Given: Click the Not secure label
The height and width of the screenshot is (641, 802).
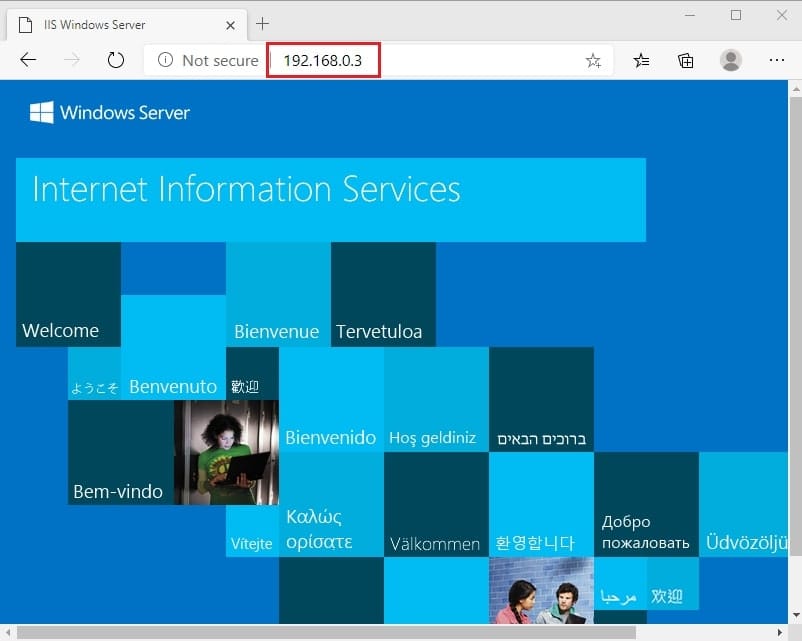Looking at the screenshot, I should click(220, 60).
